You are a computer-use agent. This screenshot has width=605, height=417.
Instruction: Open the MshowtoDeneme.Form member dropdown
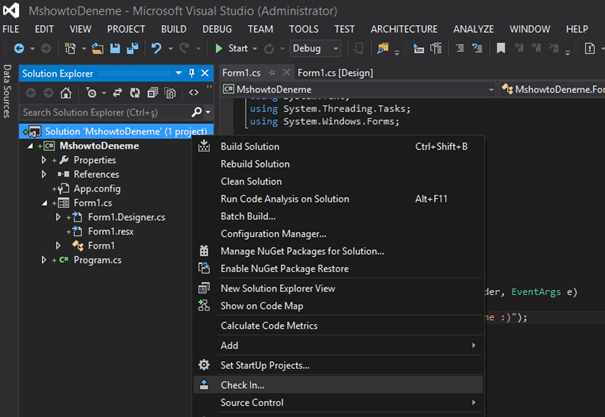(x=552, y=89)
